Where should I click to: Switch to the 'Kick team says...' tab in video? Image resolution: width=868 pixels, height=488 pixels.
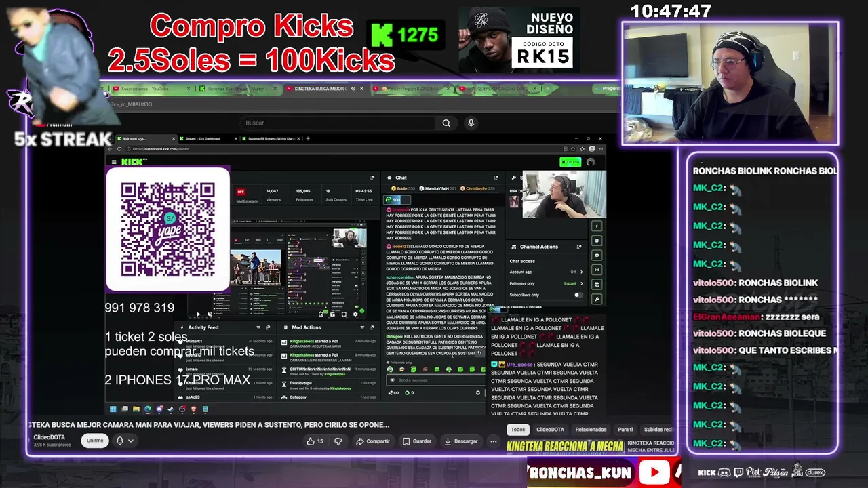(141, 139)
